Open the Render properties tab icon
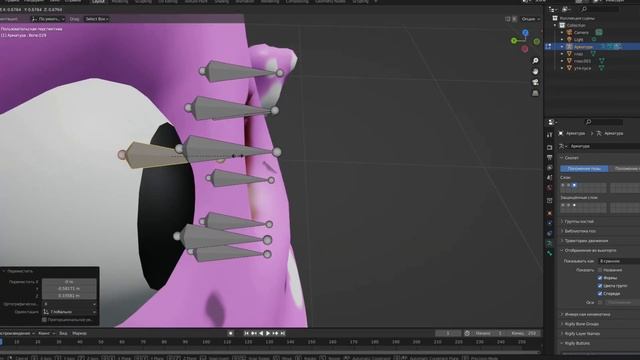The height and width of the screenshot is (360, 640). point(549,147)
